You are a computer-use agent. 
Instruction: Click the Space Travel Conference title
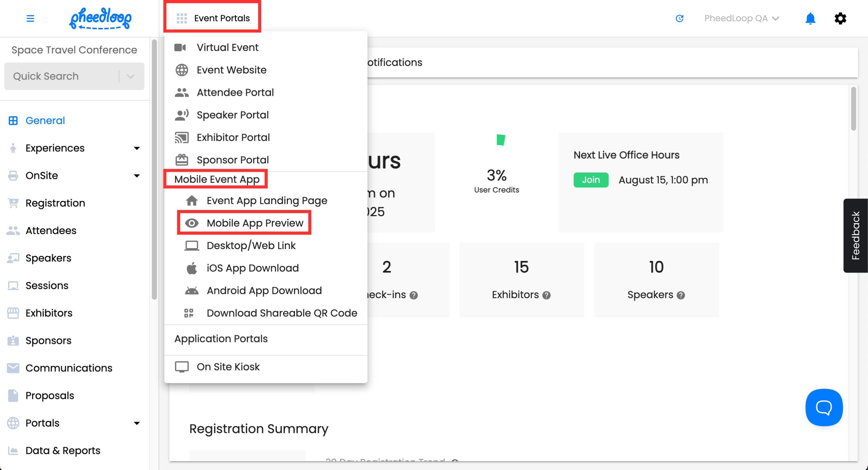[x=74, y=50]
